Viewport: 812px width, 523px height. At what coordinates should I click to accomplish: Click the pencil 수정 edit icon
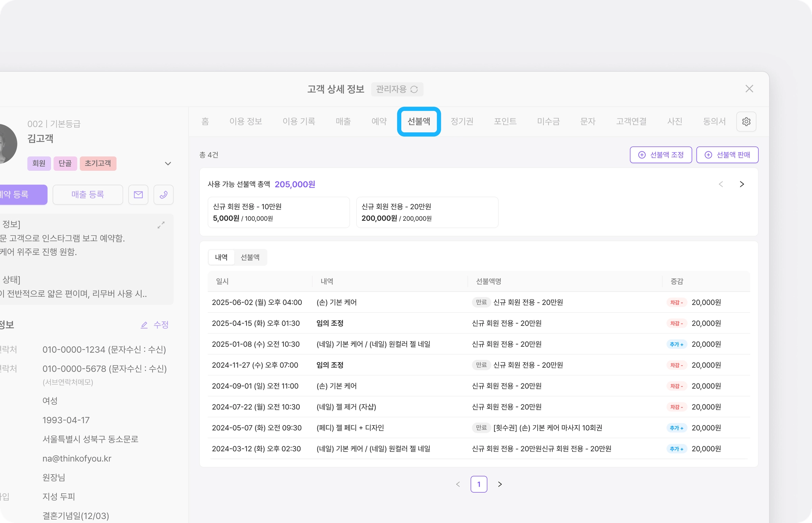click(144, 325)
